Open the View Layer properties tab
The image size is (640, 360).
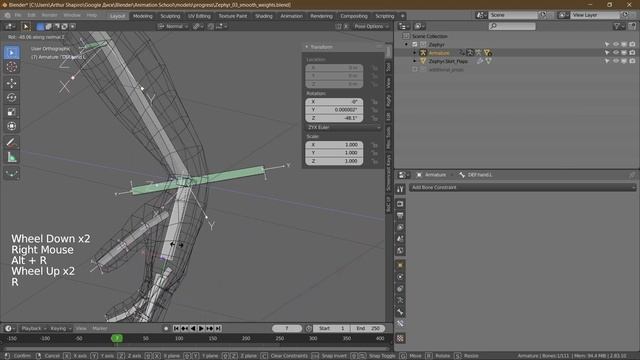point(400,227)
